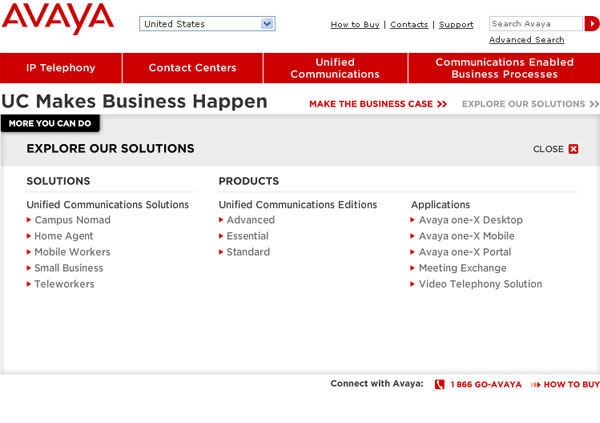Viewport: 600px width, 423px height.
Task: Open the United States country dropdown
Action: coord(207,24)
